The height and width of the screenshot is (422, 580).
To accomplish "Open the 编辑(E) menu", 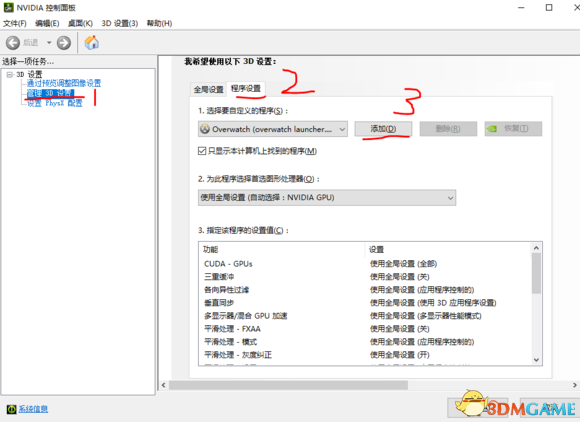I will coord(47,23).
